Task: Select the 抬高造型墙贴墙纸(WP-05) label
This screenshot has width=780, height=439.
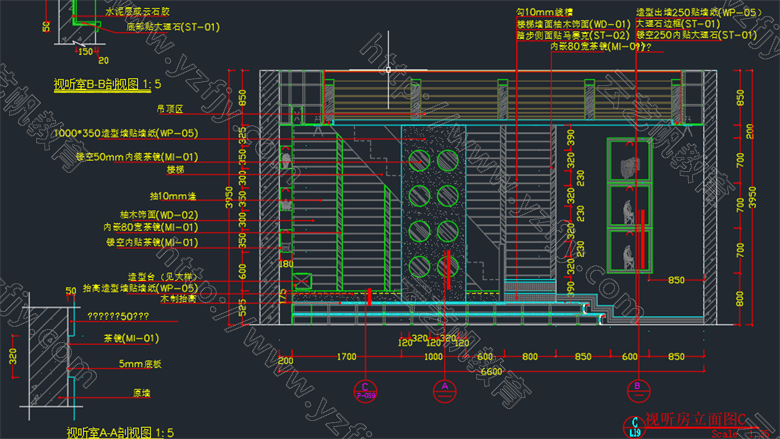Action: (140, 288)
